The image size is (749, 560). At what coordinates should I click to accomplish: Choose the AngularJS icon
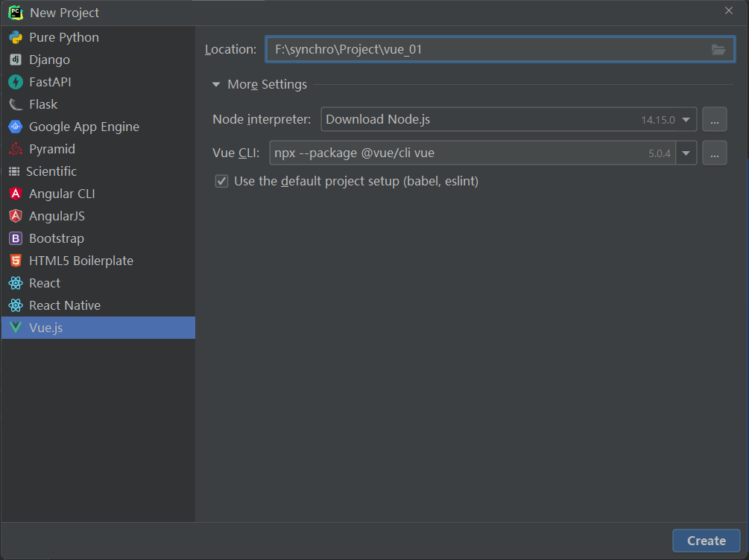coord(16,216)
